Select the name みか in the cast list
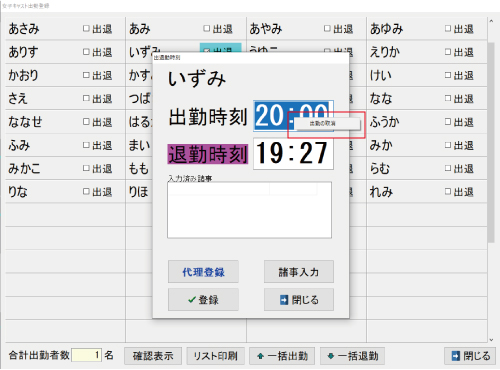The width and height of the screenshot is (500, 370). (x=381, y=145)
